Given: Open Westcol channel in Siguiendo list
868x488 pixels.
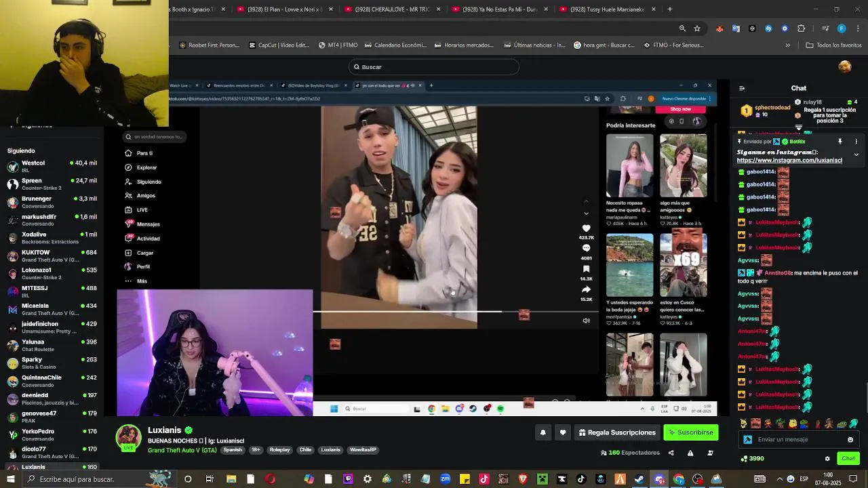Looking at the screenshot, I should [52, 166].
